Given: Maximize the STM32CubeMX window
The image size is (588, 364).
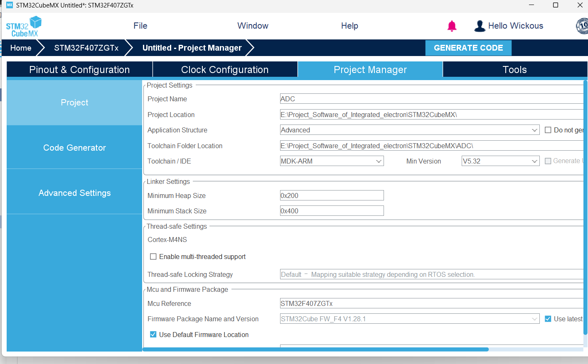Looking at the screenshot, I should (556, 5).
